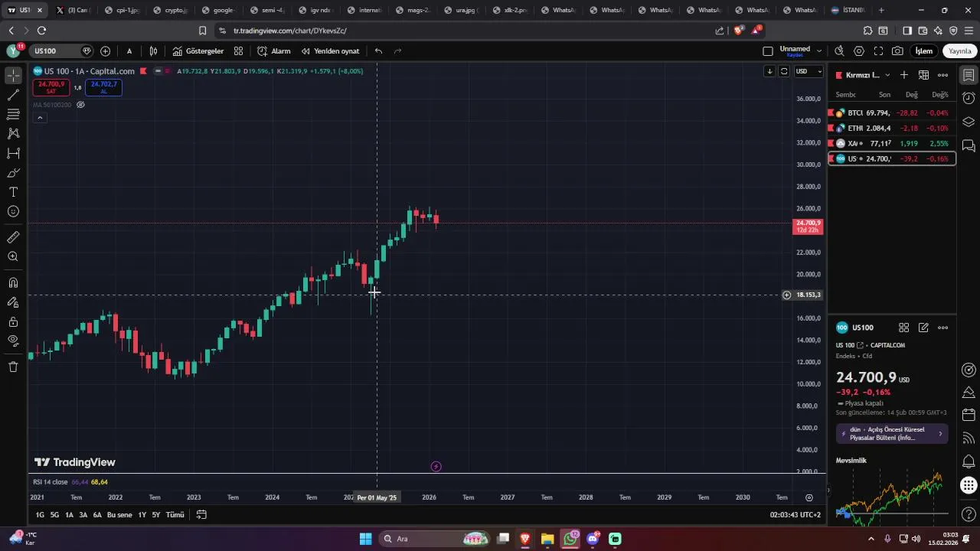Toggle magnet mode for drawings
980x551 pixels.
(x=13, y=282)
